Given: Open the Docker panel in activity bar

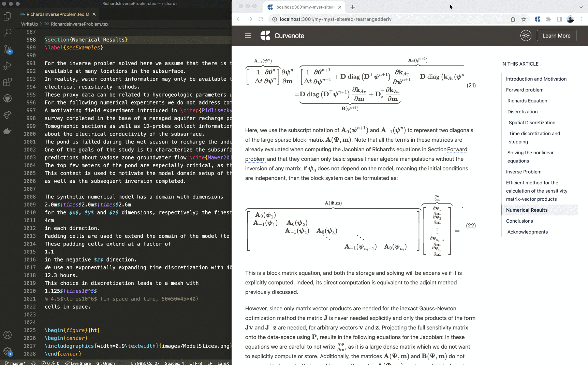Looking at the screenshot, I should [x=8, y=131].
